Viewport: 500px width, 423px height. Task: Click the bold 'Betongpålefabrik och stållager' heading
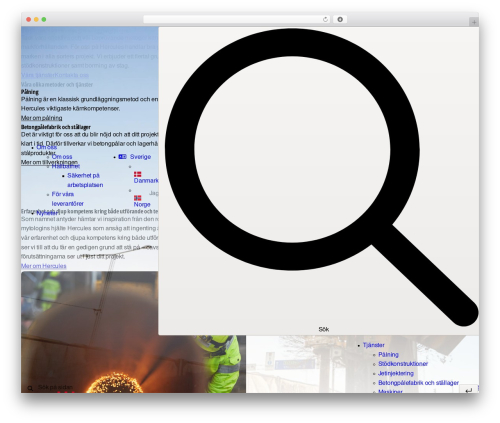point(56,127)
